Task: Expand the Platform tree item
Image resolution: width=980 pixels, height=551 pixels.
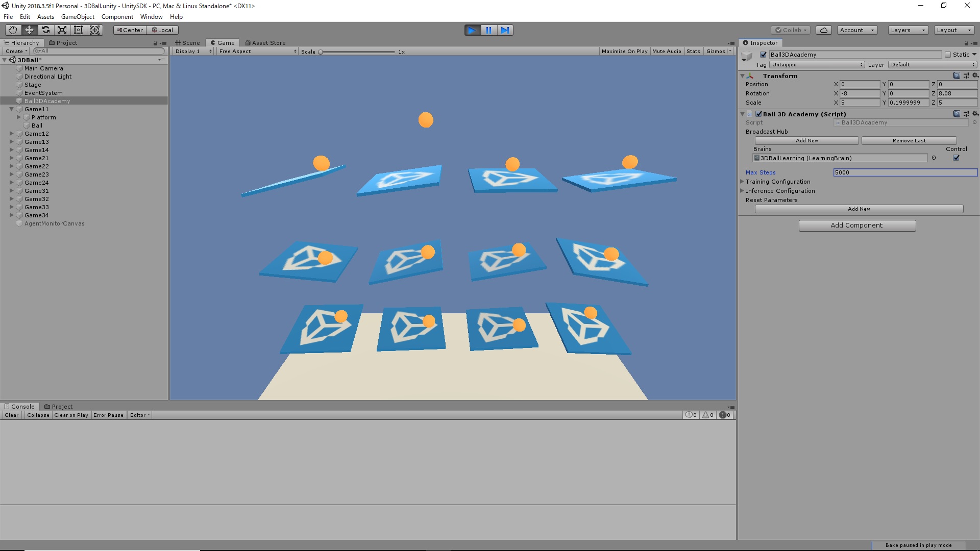Action: 19,117
